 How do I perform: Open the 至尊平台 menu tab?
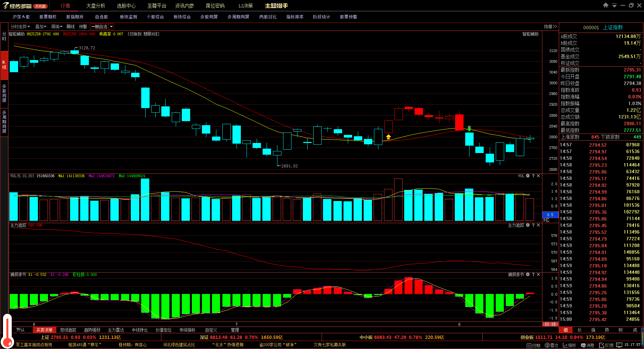pos(157,6)
